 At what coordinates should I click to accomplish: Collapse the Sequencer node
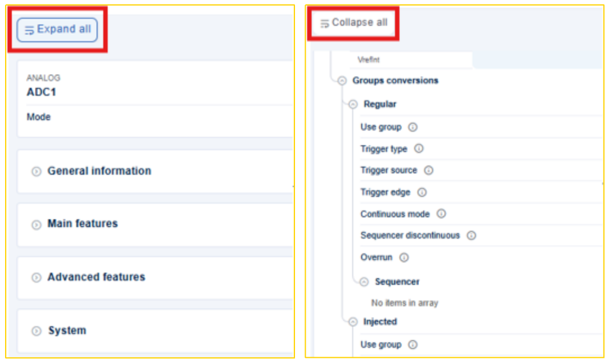point(364,282)
